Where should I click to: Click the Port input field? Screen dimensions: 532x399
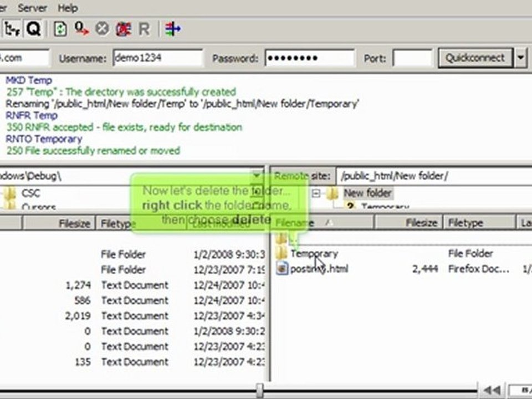tap(412, 58)
